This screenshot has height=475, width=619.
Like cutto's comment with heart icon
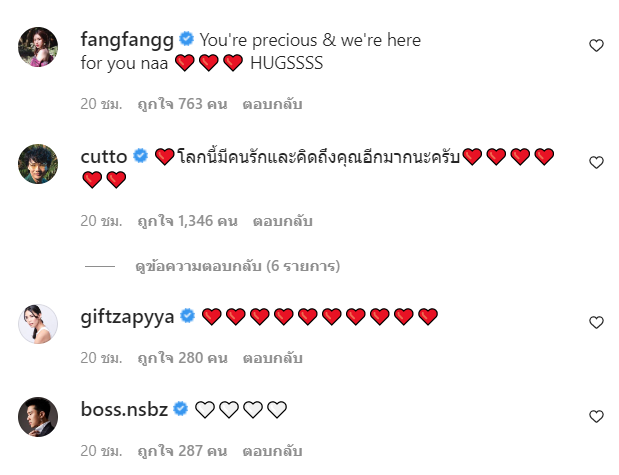click(x=596, y=162)
